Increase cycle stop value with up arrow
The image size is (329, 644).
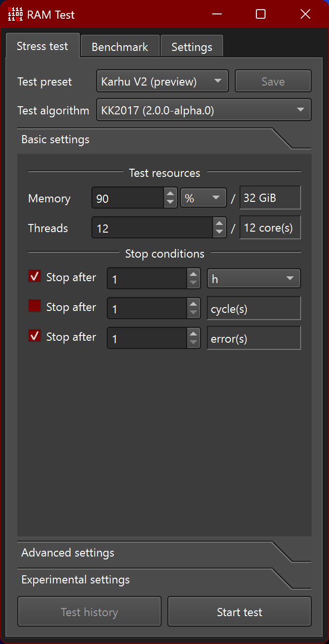[x=193, y=304]
